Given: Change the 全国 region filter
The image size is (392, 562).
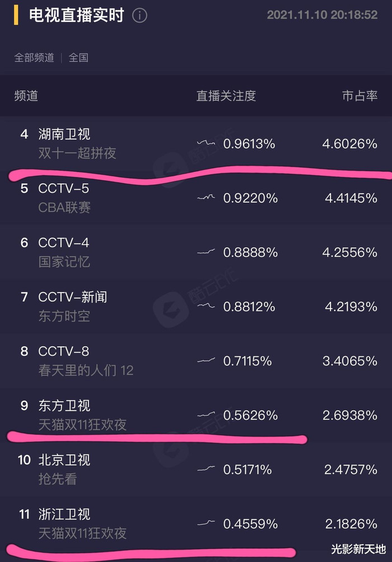Looking at the screenshot, I should click(x=78, y=58).
